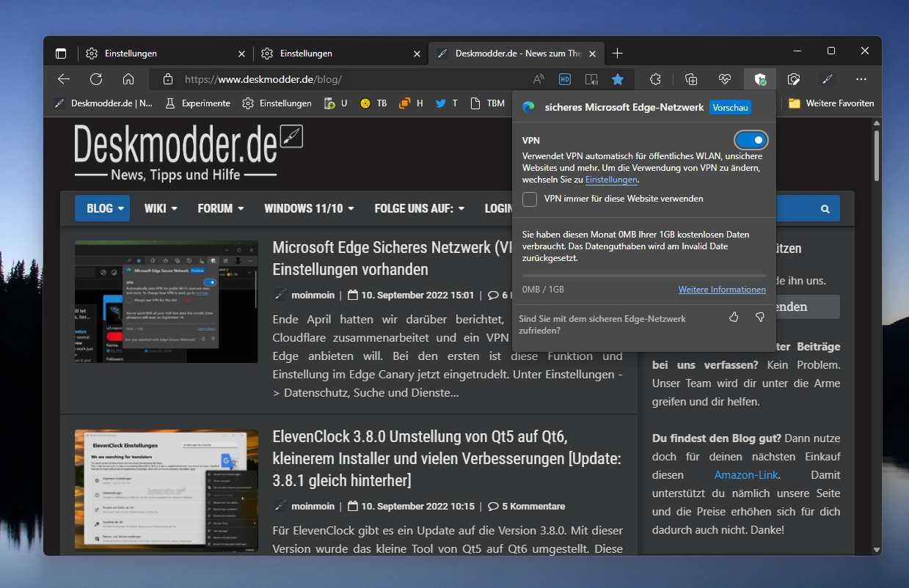Open Einstellungen link in VPN popup
This screenshot has width=909, height=588.
(x=611, y=180)
